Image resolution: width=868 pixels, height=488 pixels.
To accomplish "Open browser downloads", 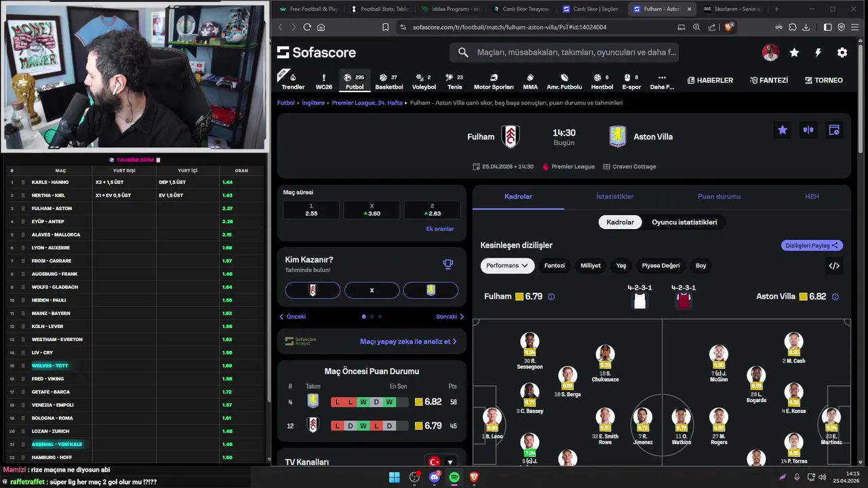I will [x=806, y=27].
